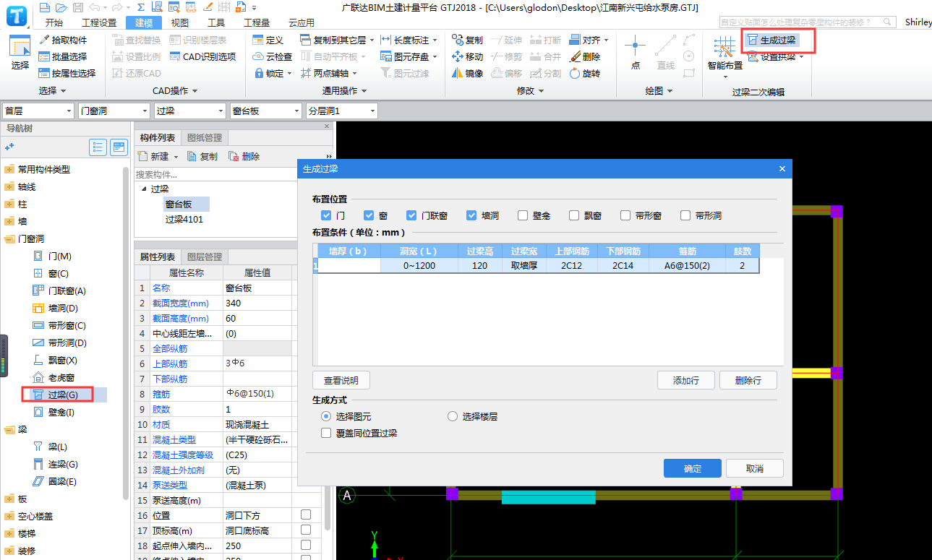Open the 定义 definition tool
Image resolution: width=932 pixels, height=560 pixels.
point(268,40)
